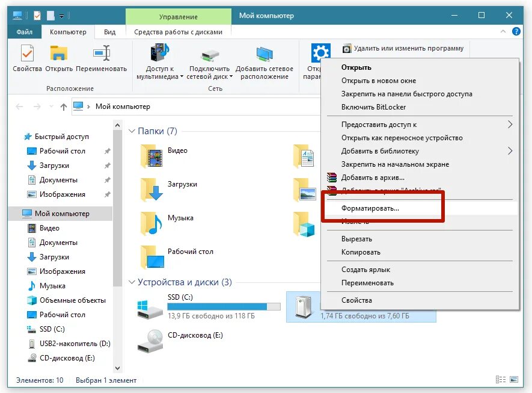This screenshot has height=393, width=532.
Task: Choose Открыть in the context menu
Action: (x=420, y=67)
